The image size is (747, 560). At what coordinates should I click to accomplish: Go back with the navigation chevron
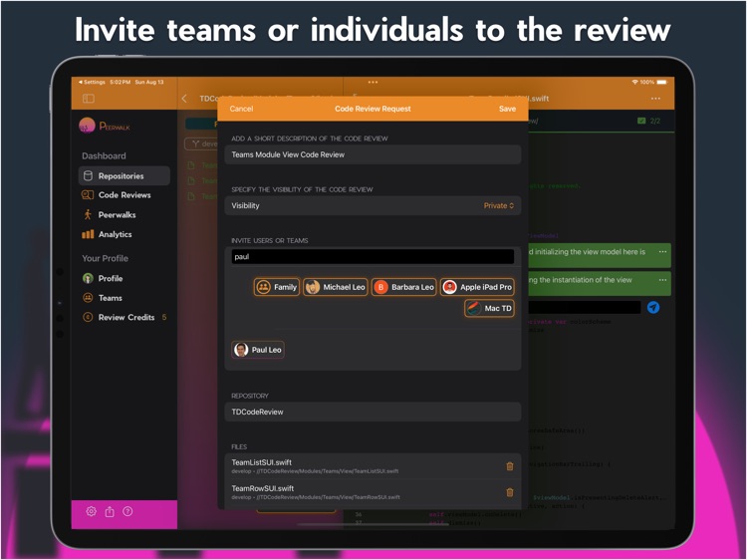point(184,99)
